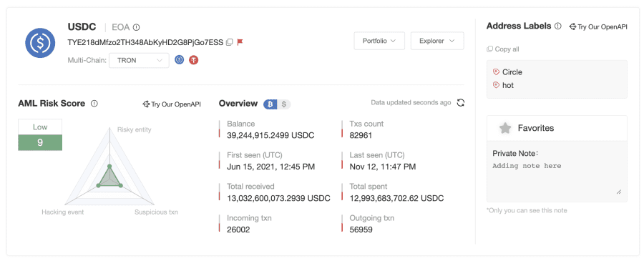Viewport: 644px width, 261px height.
Task: Click the Hacking event radar label
Action: [63, 212]
